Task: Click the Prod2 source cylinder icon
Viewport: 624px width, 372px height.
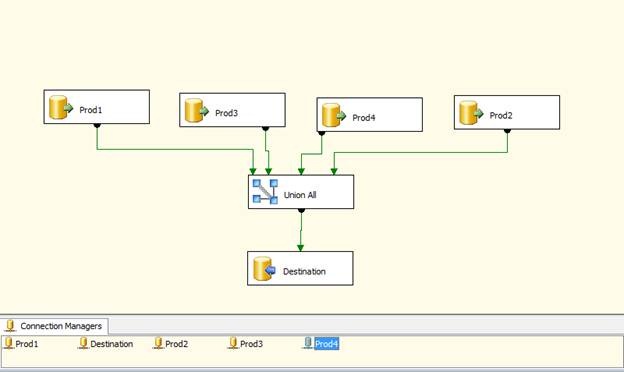Action: click(x=471, y=113)
